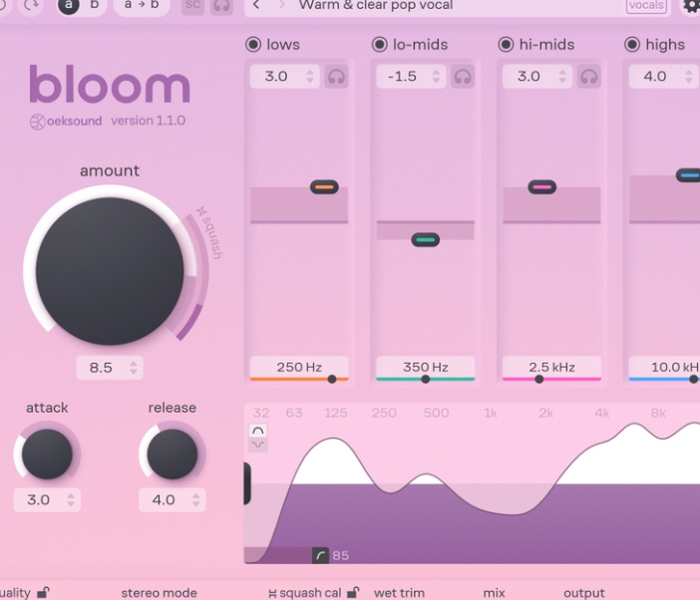Click the lo-mids green fader handle

426,240
